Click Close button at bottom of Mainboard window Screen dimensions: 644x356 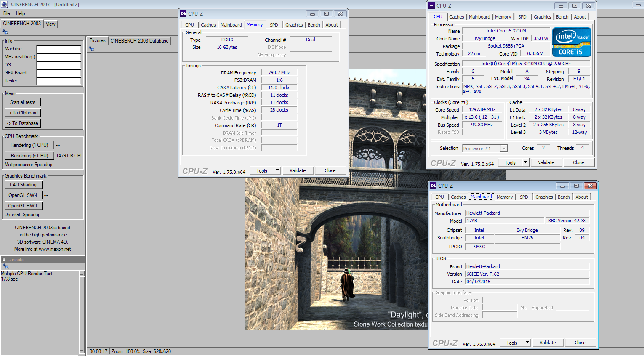580,343
